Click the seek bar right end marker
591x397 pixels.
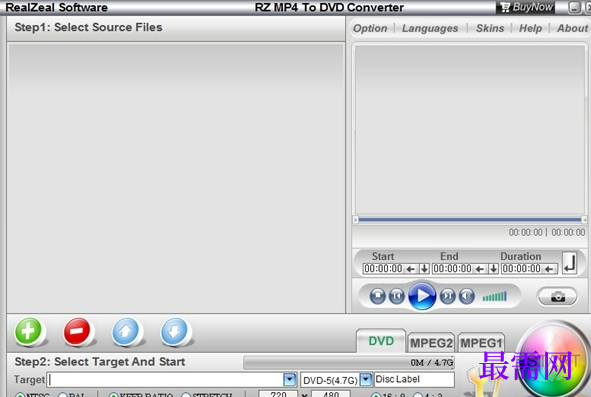584,219
